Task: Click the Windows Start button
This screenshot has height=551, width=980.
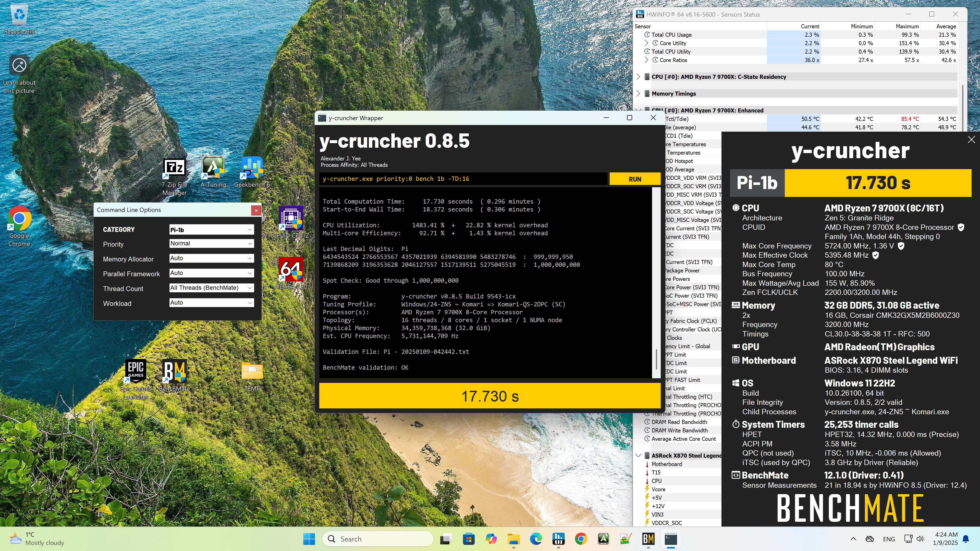Action: [x=309, y=539]
